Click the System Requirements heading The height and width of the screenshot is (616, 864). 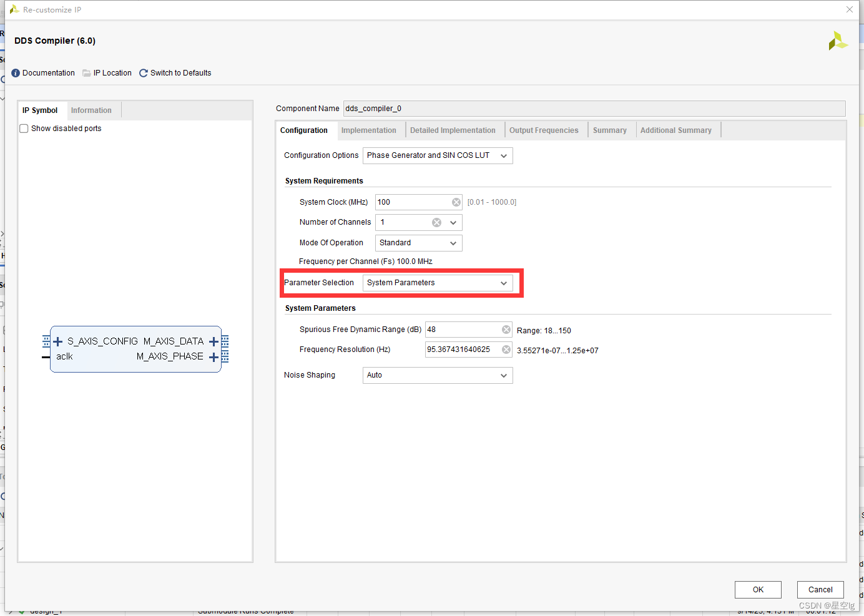324,181
